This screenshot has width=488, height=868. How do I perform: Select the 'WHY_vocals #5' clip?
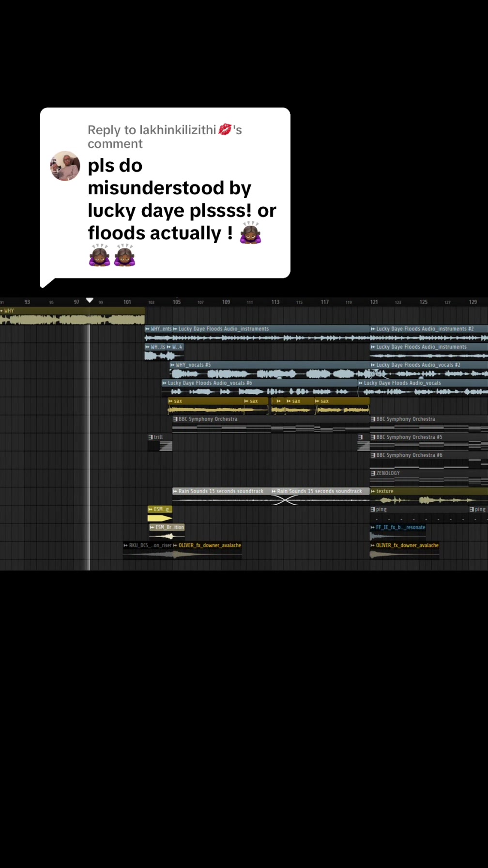click(x=270, y=370)
